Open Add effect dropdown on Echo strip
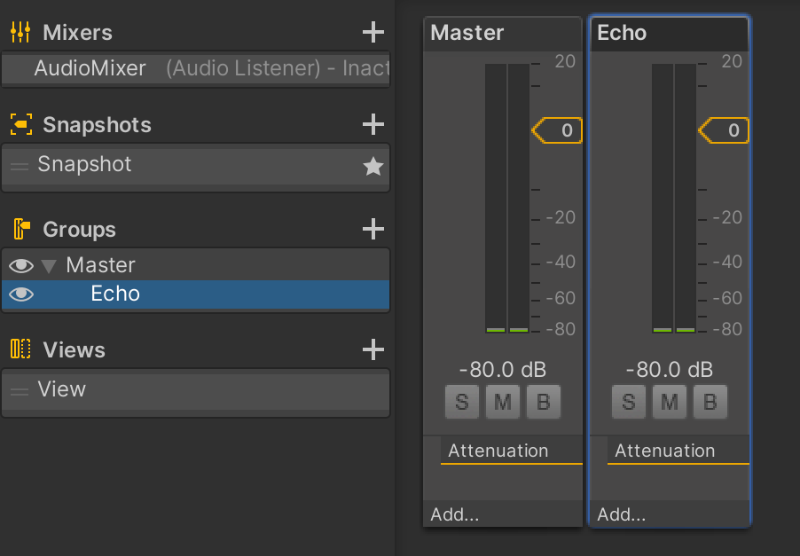This screenshot has width=800, height=556. click(622, 515)
